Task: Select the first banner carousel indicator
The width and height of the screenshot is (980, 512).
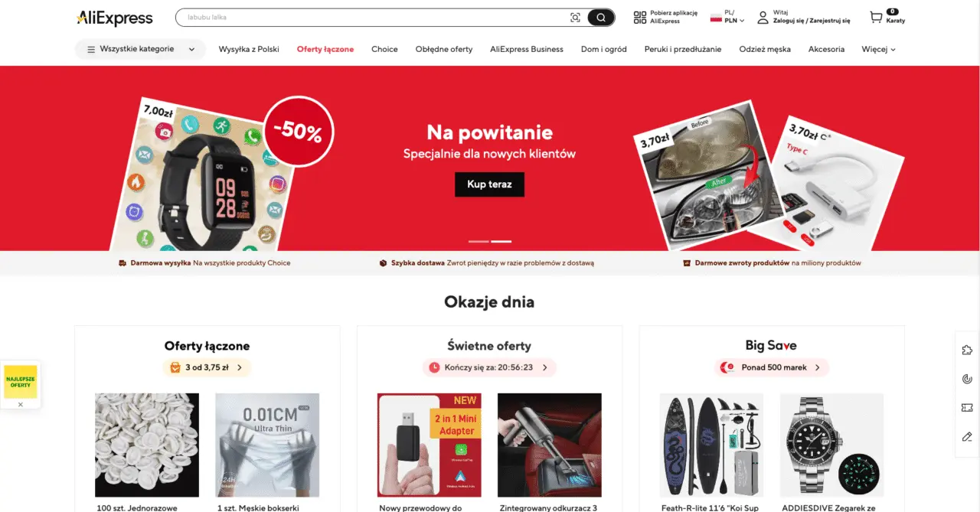Action: 479,241
